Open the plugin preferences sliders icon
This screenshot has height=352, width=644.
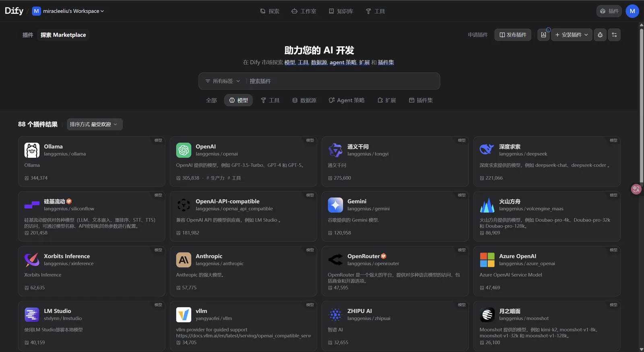(x=614, y=35)
